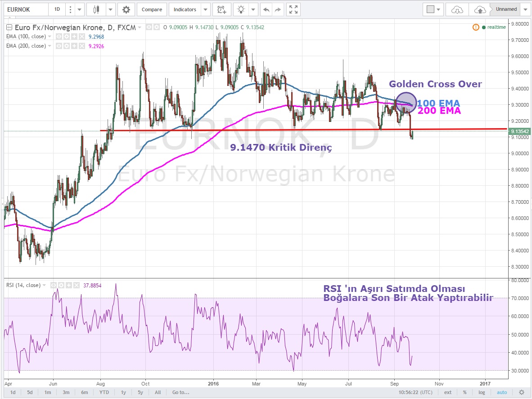Toggle the auto scale option
This screenshot has height=399, width=532.
(502, 392)
